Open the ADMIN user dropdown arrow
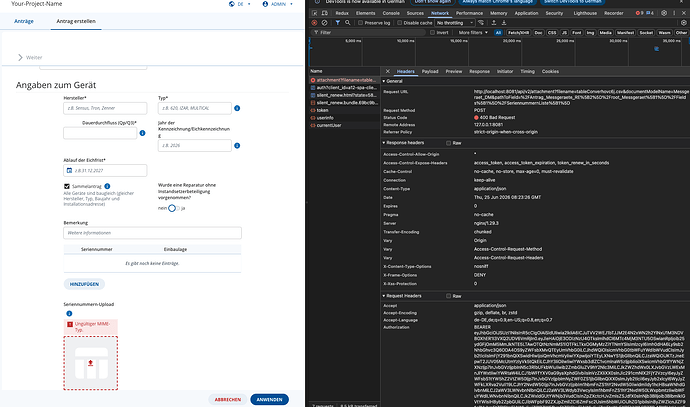The height and width of the screenshot is (407, 690). [x=291, y=4]
